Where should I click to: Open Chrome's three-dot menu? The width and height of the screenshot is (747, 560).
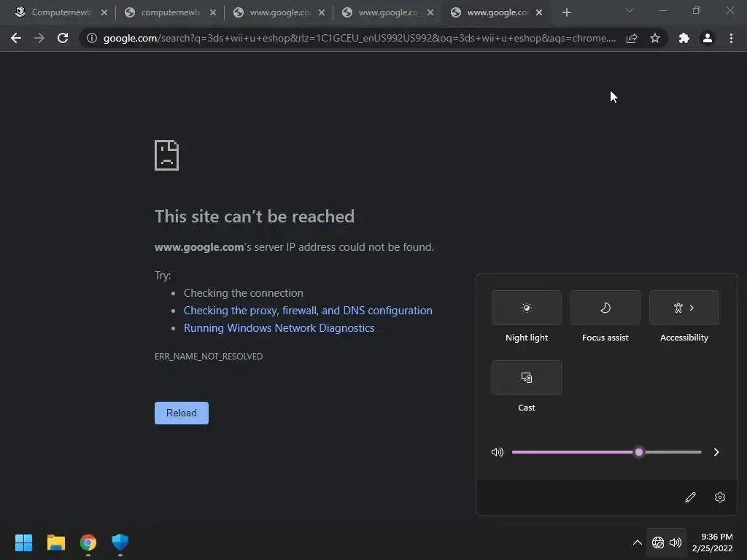[x=731, y=38]
